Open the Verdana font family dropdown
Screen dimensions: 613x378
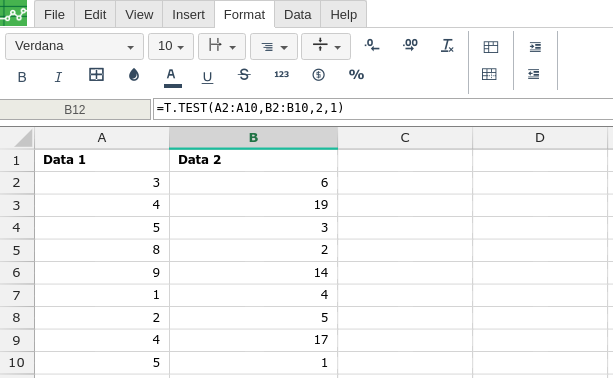click(75, 47)
